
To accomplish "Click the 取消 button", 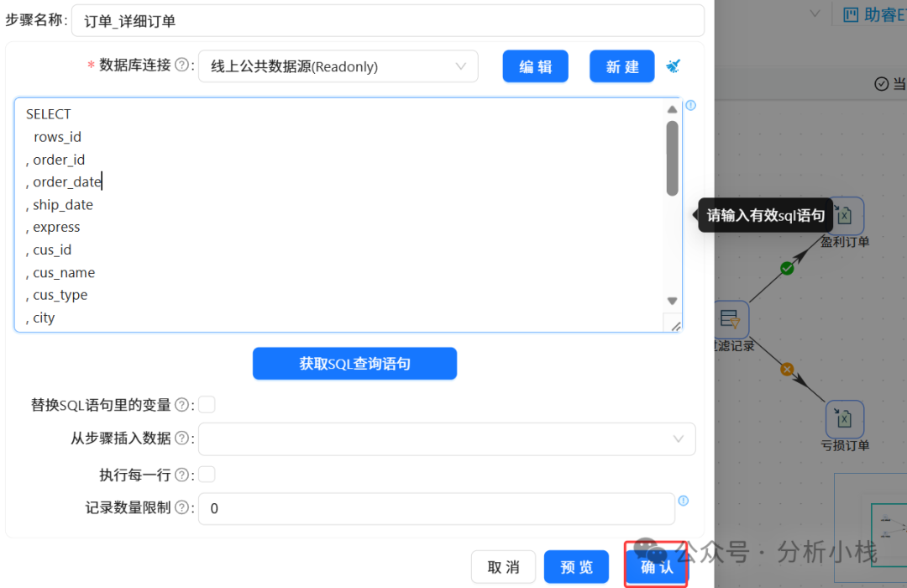I will click(503, 567).
